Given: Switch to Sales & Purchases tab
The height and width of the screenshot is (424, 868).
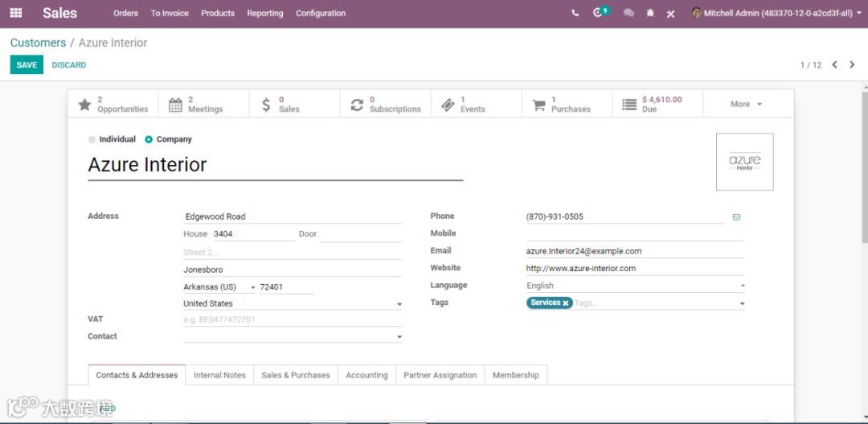Looking at the screenshot, I should pyautogui.click(x=296, y=375).
